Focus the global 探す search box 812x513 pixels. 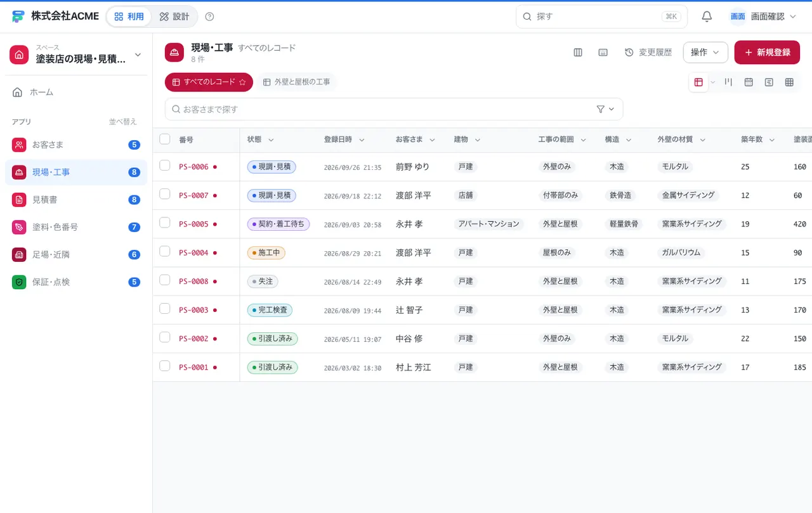(x=601, y=16)
